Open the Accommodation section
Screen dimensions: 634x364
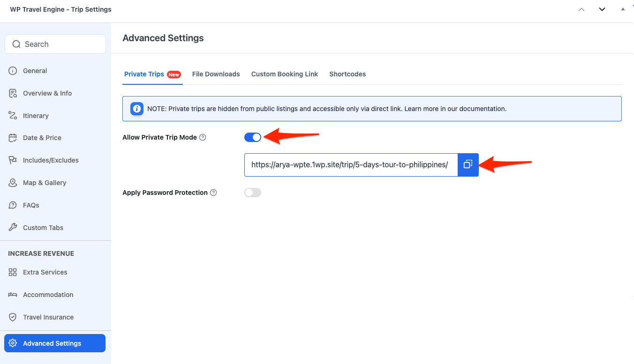[x=48, y=295]
